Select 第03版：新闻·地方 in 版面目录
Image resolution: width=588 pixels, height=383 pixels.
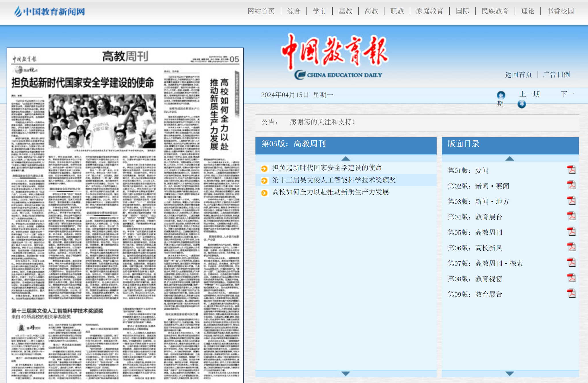click(478, 202)
